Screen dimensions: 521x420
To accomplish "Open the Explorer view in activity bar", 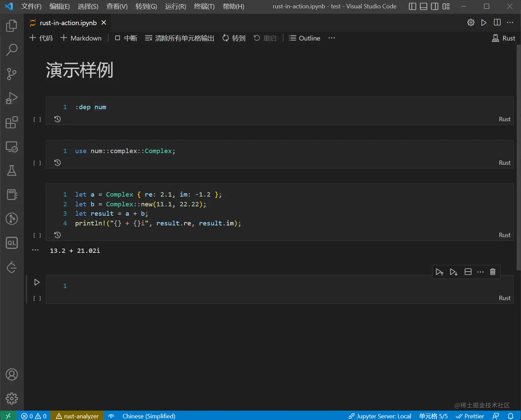I will [x=12, y=26].
